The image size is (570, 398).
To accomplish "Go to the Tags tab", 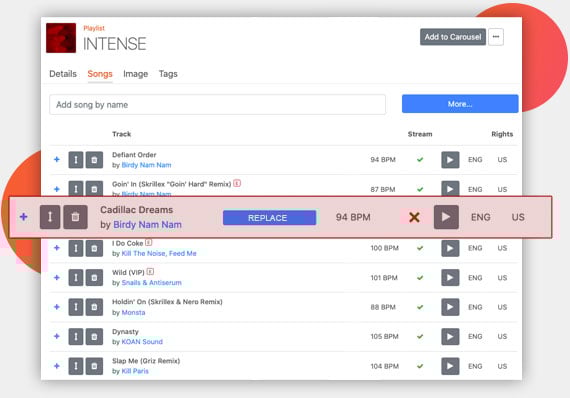I will (x=168, y=74).
